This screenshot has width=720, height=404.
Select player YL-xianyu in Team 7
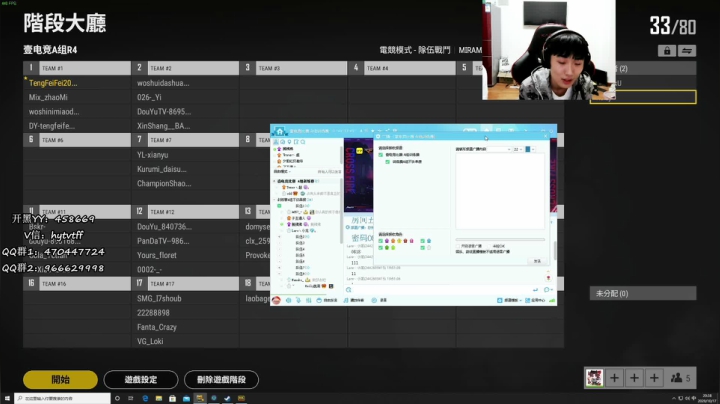click(x=152, y=155)
